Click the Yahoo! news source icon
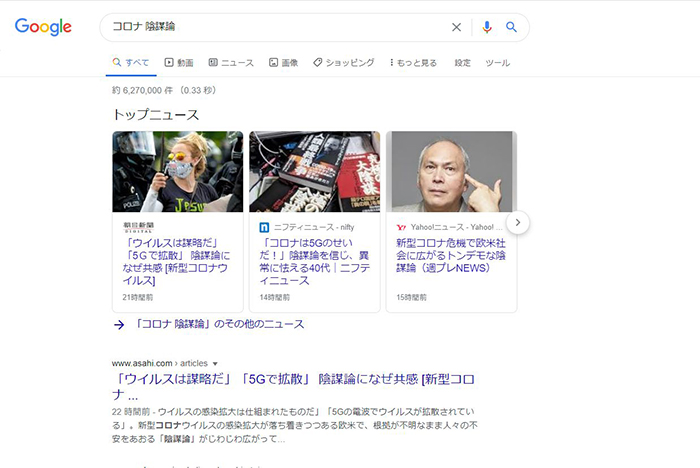Screen dimensions: 700x468 coord(401,227)
